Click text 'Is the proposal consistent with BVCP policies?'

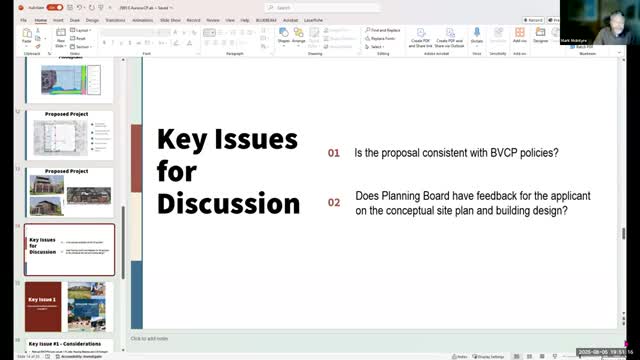coord(456,153)
